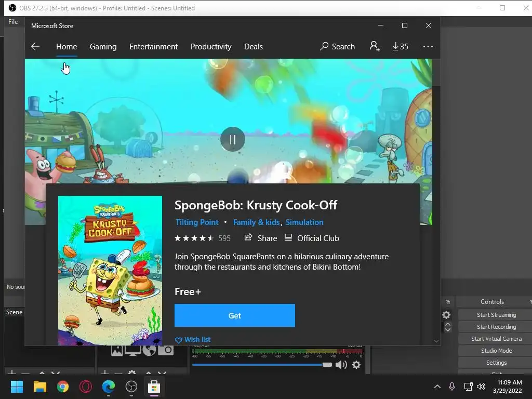
Task: Click the down arrow of the OBS duration stepper
Action: (x=447, y=330)
